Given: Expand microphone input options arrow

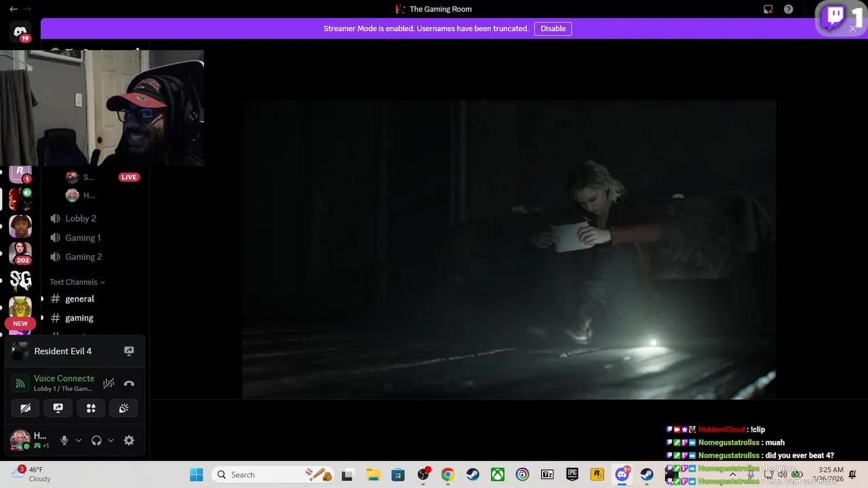Looking at the screenshot, I should [79, 441].
